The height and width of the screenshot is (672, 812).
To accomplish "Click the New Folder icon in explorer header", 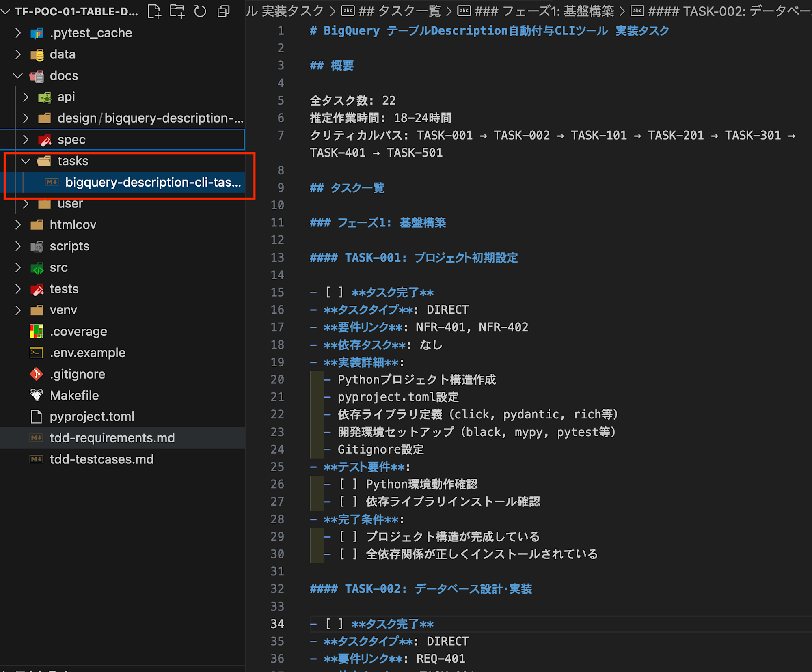I will click(x=177, y=11).
